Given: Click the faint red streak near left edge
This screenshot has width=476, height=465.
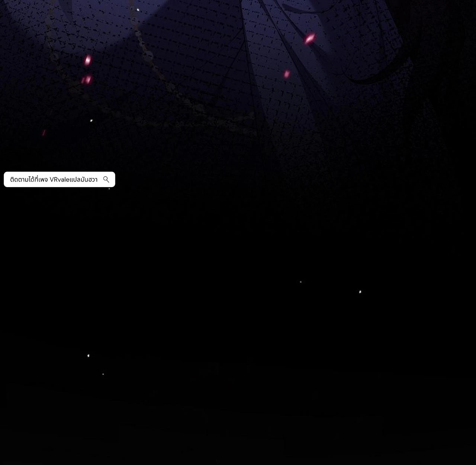Looking at the screenshot, I should (44, 133).
